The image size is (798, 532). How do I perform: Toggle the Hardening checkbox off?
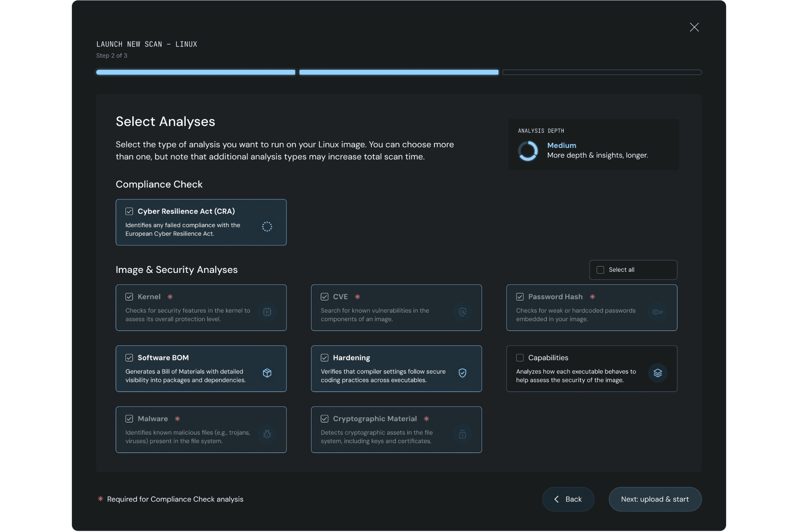point(325,358)
